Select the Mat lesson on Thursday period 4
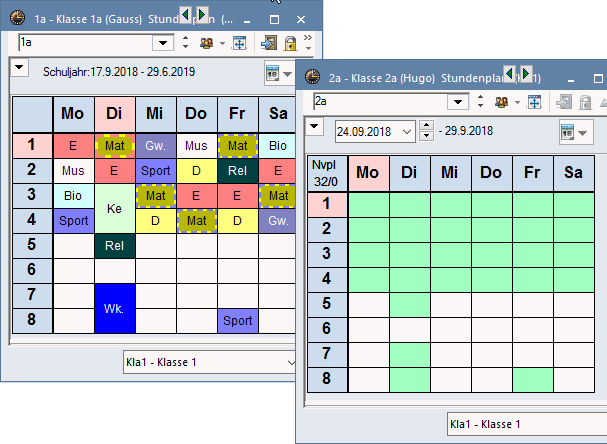Image resolution: width=607 pixels, height=444 pixels. 197,221
